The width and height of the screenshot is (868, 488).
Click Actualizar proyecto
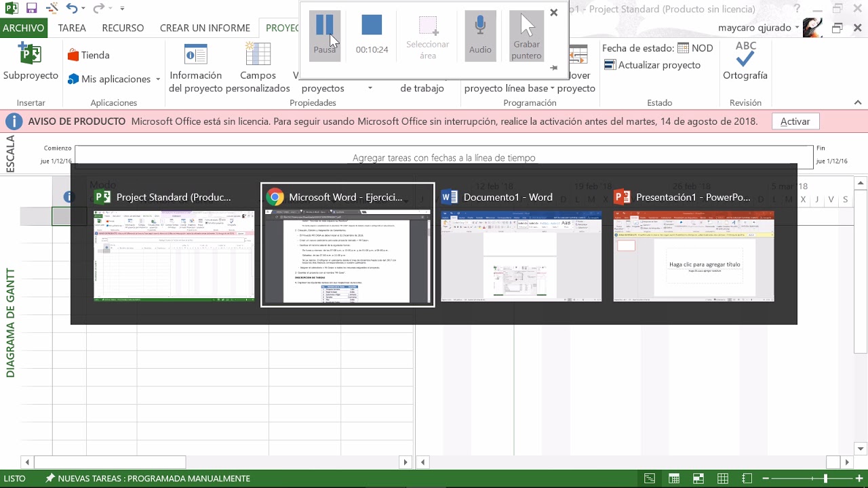652,65
